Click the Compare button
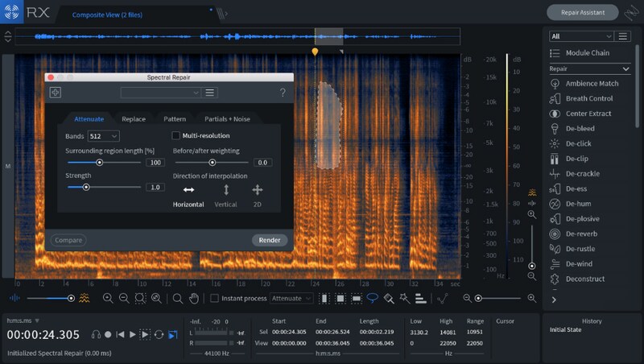644x364 pixels. click(68, 240)
